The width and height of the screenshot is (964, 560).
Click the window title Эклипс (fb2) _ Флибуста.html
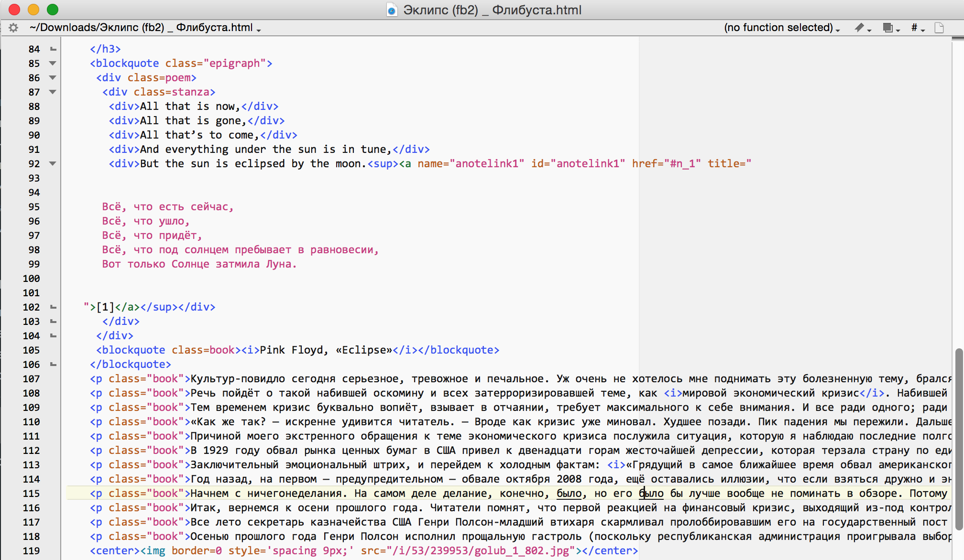(x=492, y=10)
